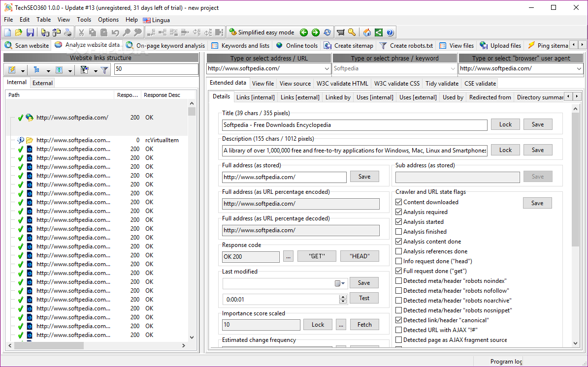Open the Options menu

(x=108, y=20)
